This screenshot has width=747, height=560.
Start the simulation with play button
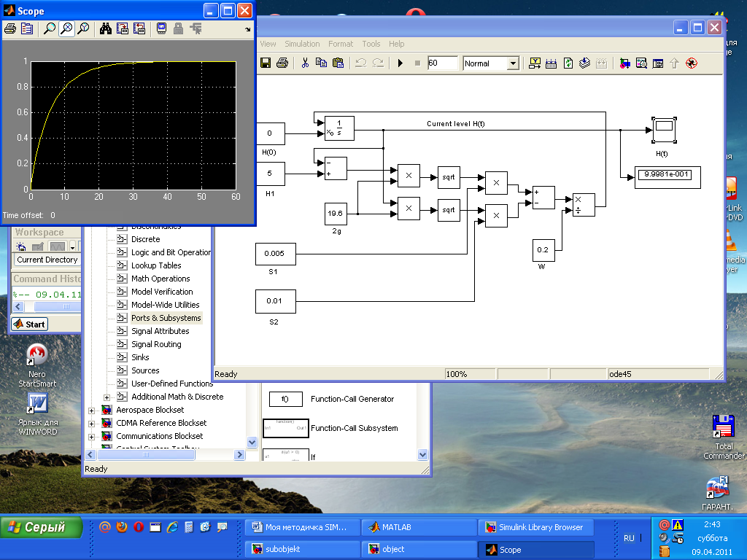point(400,63)
